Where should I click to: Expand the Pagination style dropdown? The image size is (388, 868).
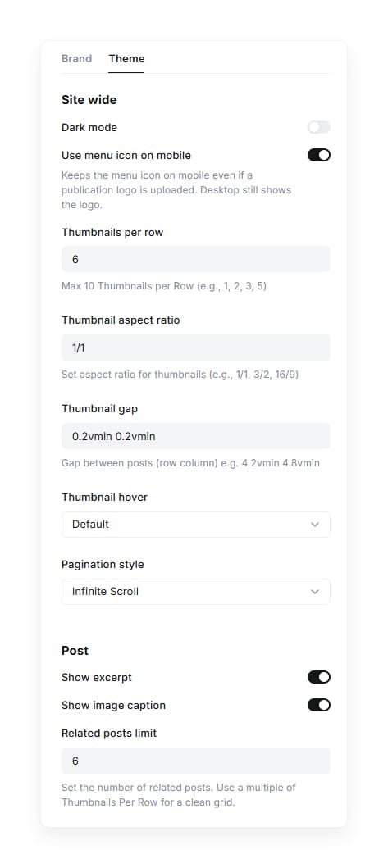(x=196, y=592)
